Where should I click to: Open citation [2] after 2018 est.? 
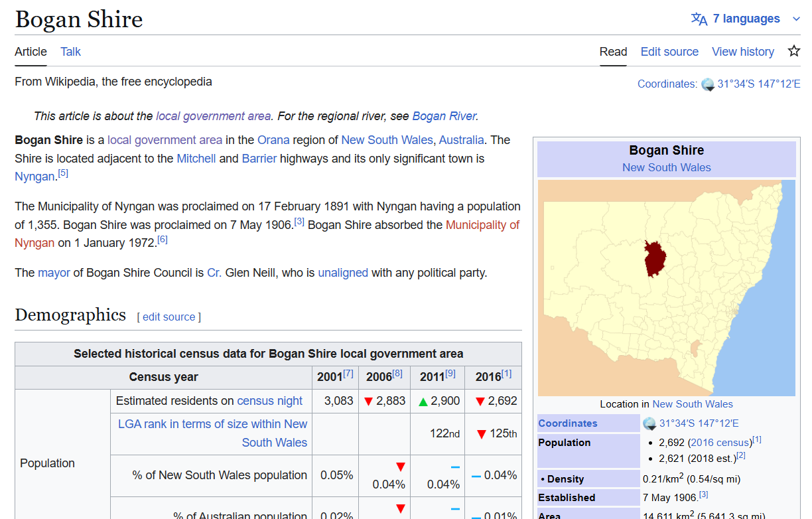click(x=741, y=456)
